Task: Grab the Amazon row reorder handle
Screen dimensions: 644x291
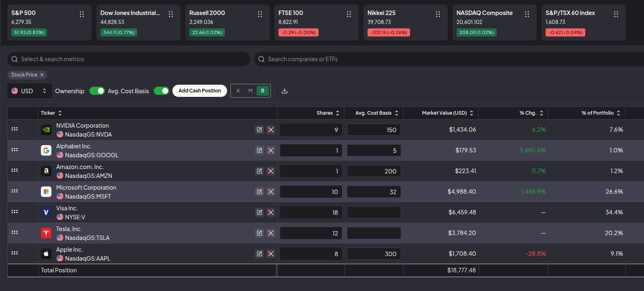Action: point(15,170)
